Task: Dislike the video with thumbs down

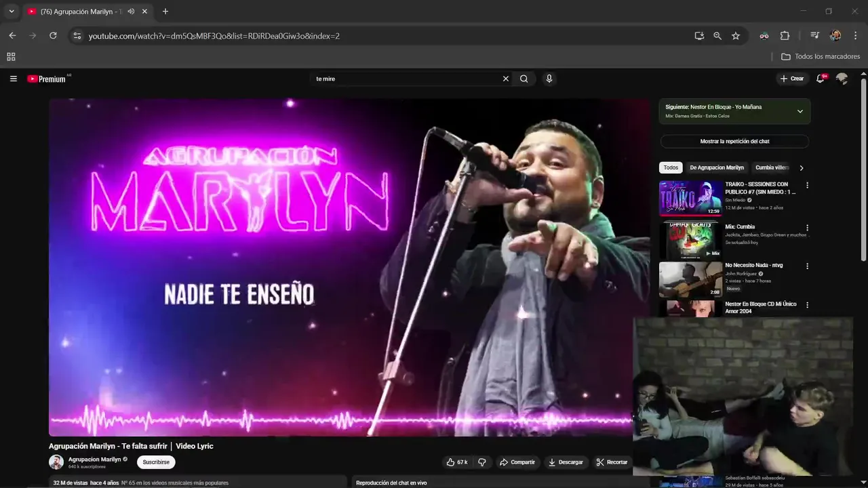Action: pos(482,462)
